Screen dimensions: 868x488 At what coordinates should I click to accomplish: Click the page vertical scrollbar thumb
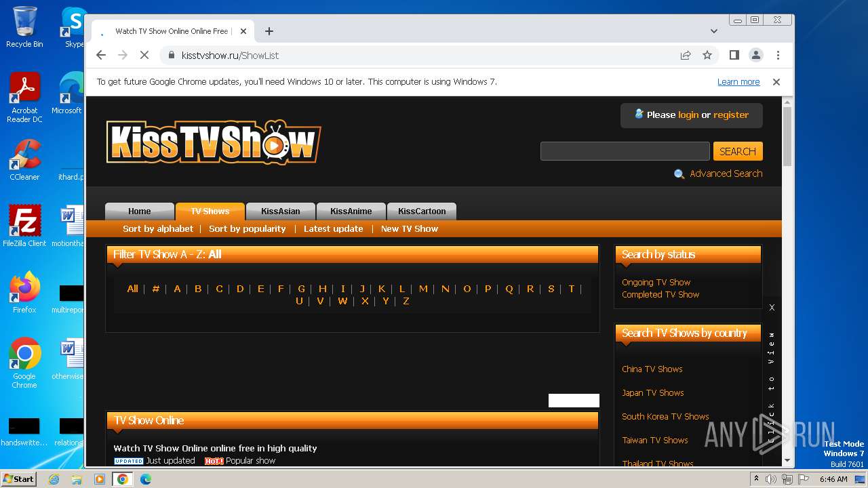tap(787, 136)
